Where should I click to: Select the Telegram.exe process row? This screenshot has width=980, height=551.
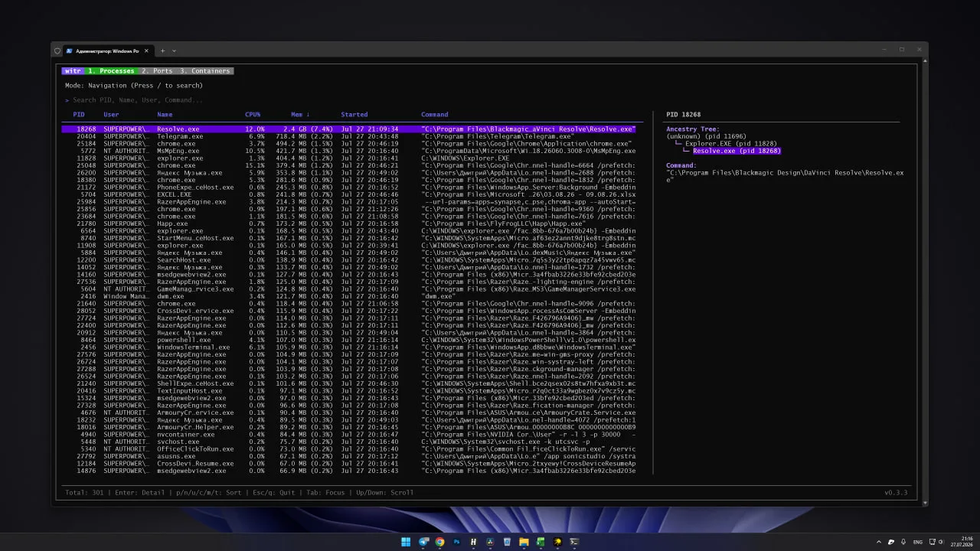pos(348,136)
